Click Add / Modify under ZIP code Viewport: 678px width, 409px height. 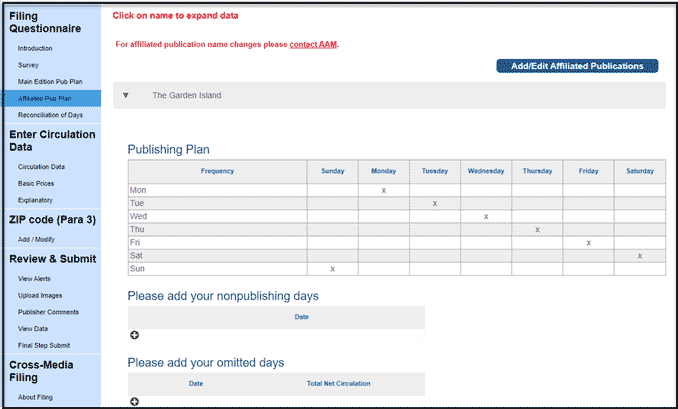click(x=36, y=239)
